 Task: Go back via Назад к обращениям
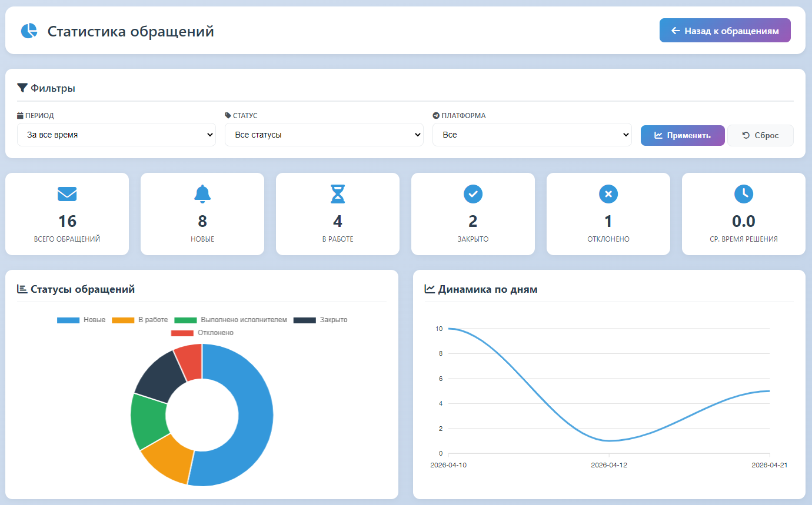725,31
